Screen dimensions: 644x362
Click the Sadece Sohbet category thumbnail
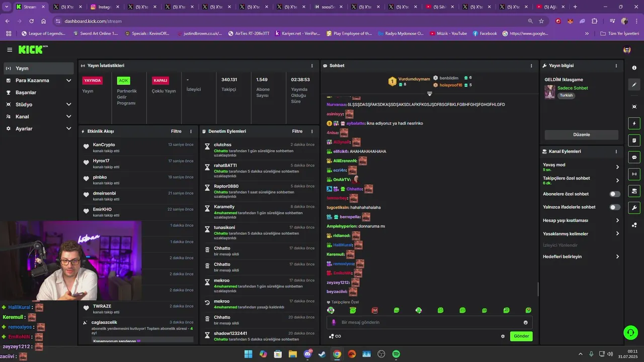point(549,92)
